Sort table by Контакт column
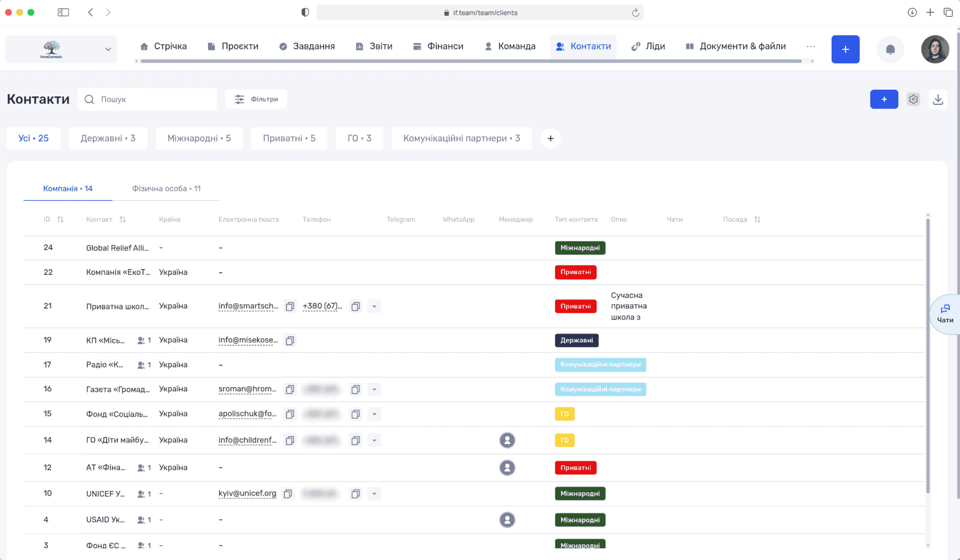Image resolution: width=960 pixels, height=560 pixels. point(122,220)
